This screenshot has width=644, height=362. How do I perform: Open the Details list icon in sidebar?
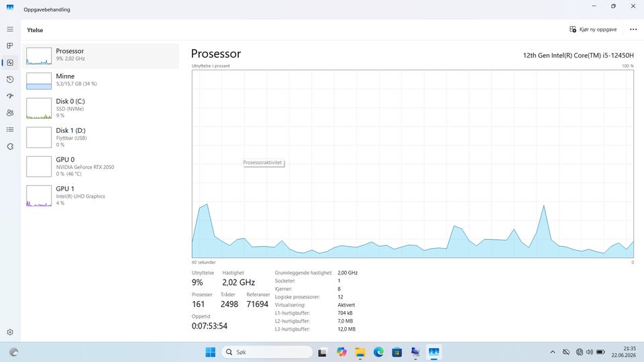click(10, 129)
